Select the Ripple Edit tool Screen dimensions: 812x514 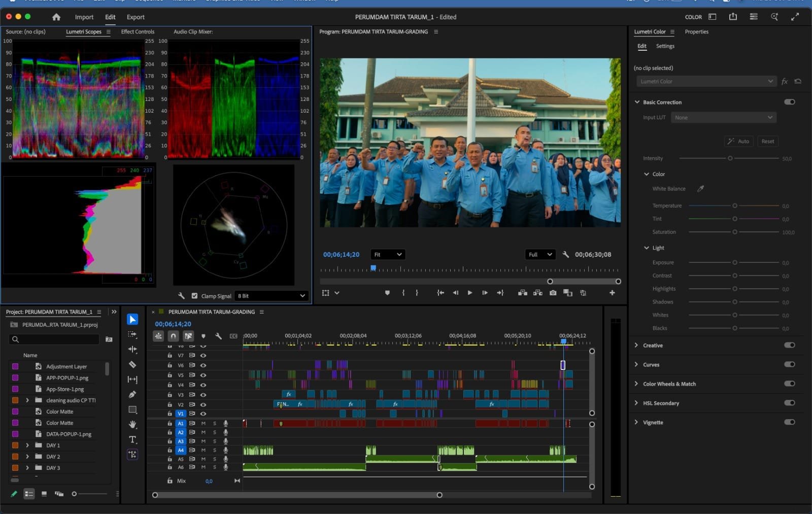click(132, 349)
